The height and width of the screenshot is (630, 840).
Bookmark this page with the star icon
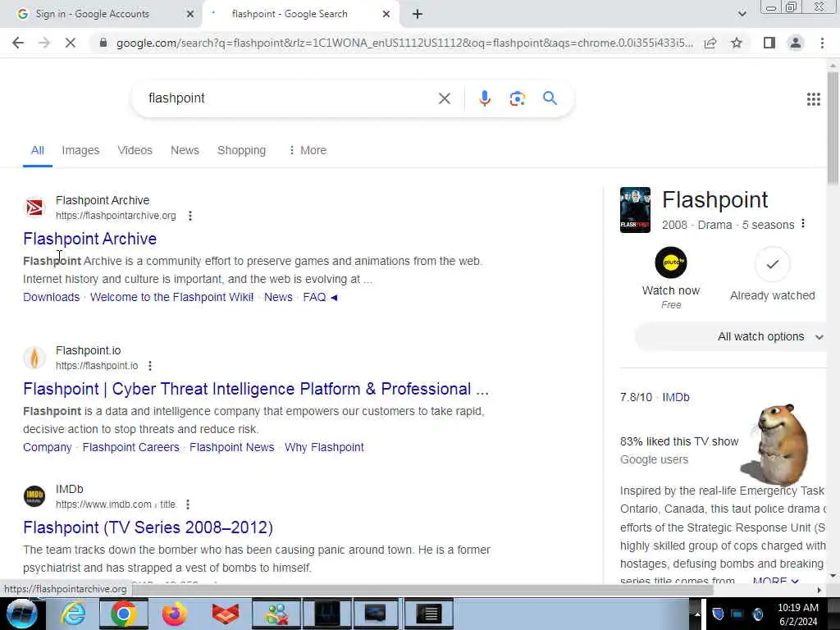point(737,43)
